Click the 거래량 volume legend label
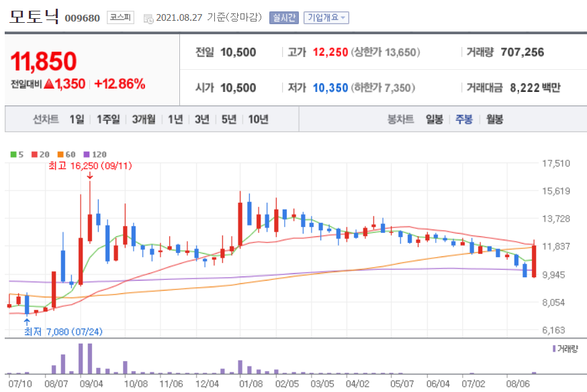 pyautogui.click(x=568, y=349)
